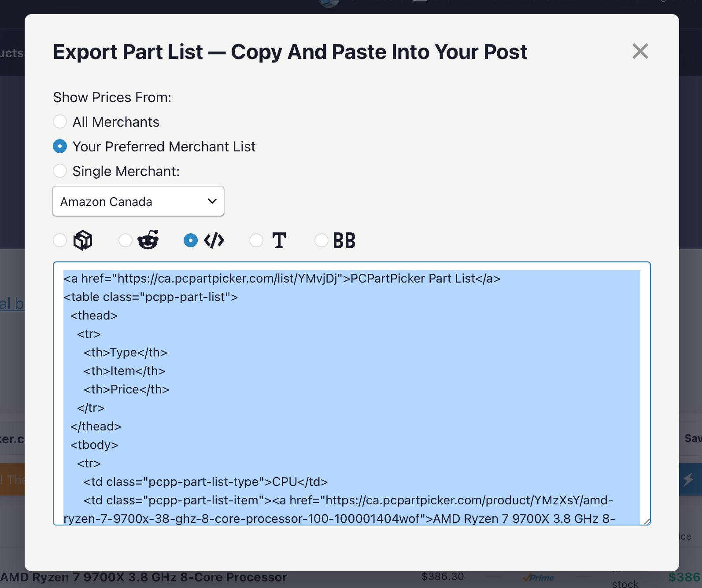Click the BB BBCode icon
This screenshot has height=588, width=702.
click(344, 241)
